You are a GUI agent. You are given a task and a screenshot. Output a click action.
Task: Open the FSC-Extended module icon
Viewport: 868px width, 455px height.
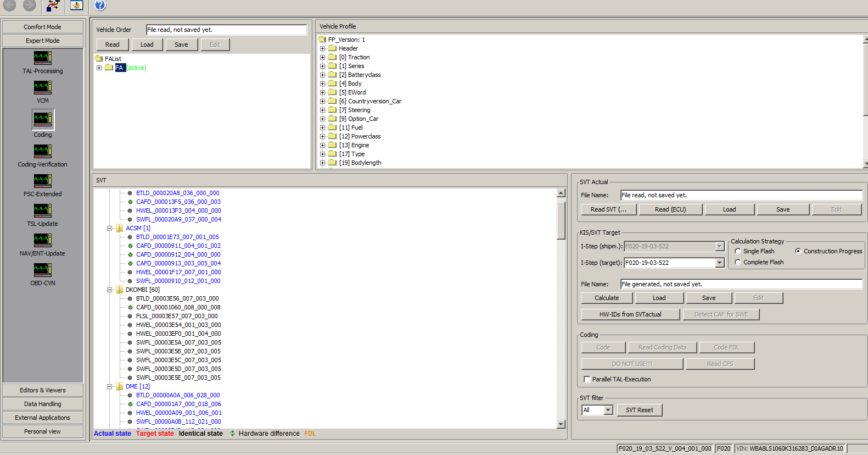43,181
